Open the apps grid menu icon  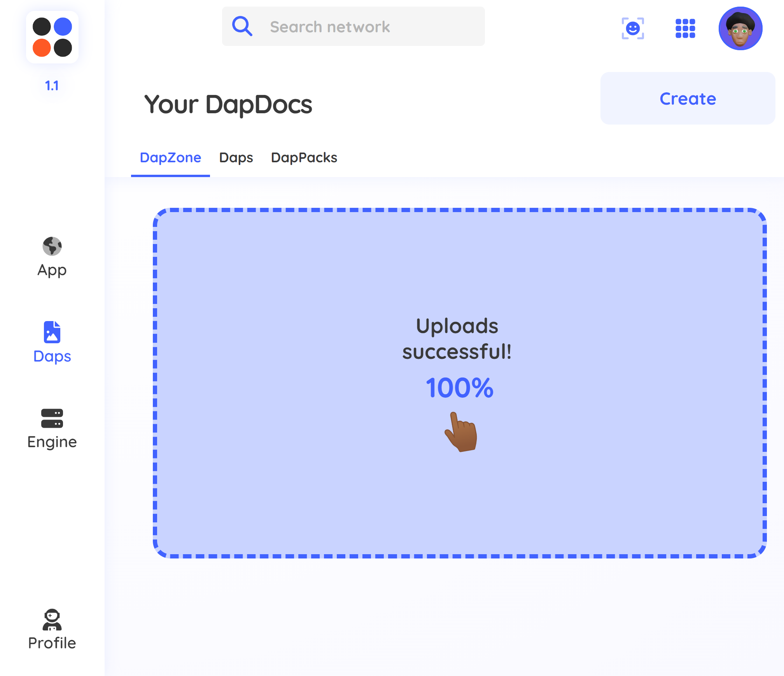coord(685,28)
